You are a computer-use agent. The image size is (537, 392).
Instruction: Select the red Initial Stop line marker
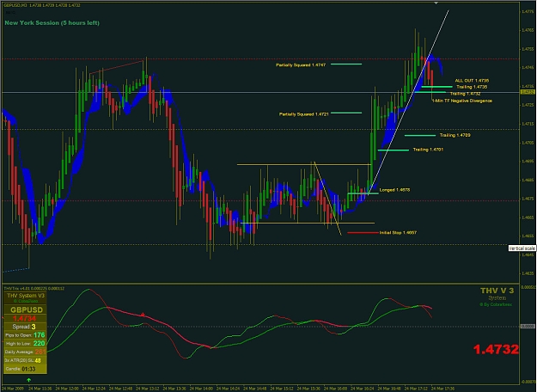(x=363, y=233)
